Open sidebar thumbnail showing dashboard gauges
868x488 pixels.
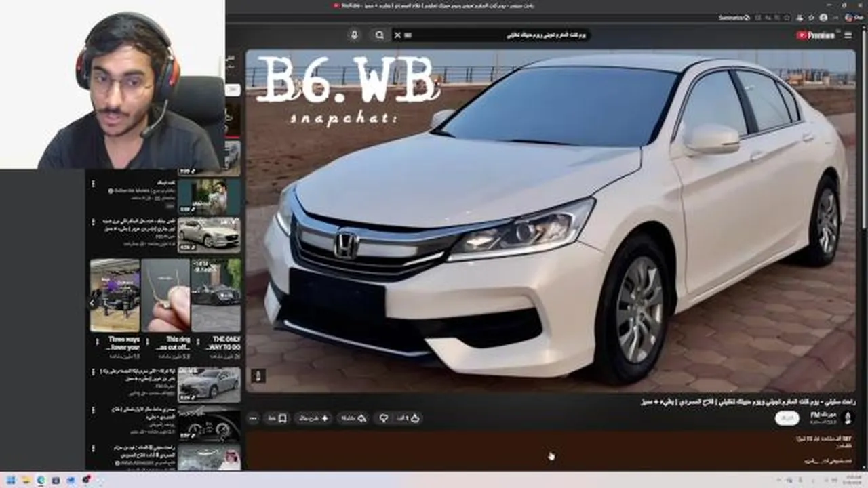point(209,423)
